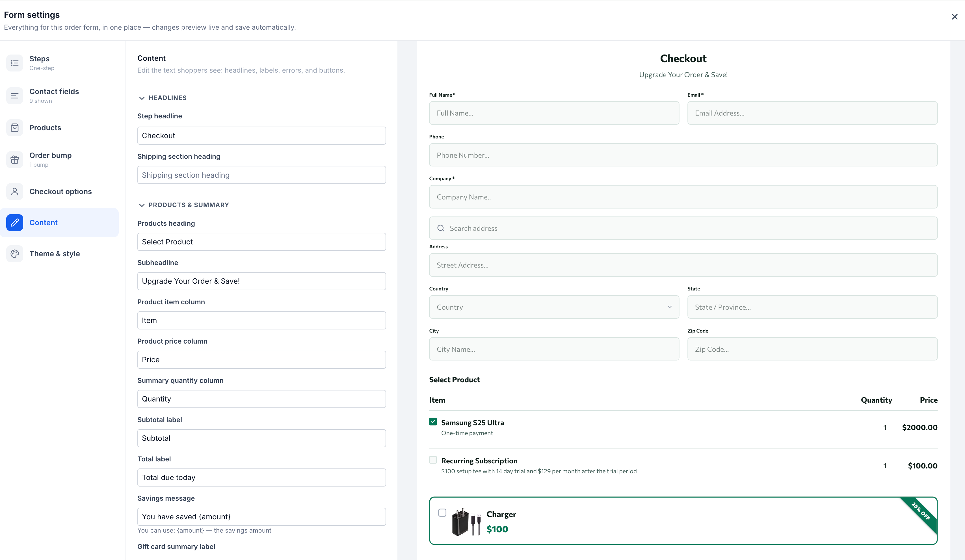The image size is (965, 560).
Task: Click the State / Province input
Action: 812,307
